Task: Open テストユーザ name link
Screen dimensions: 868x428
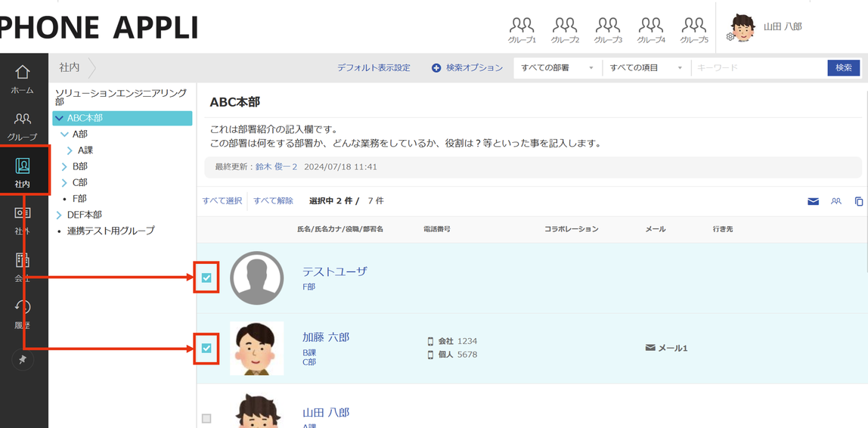Action: 334,271
